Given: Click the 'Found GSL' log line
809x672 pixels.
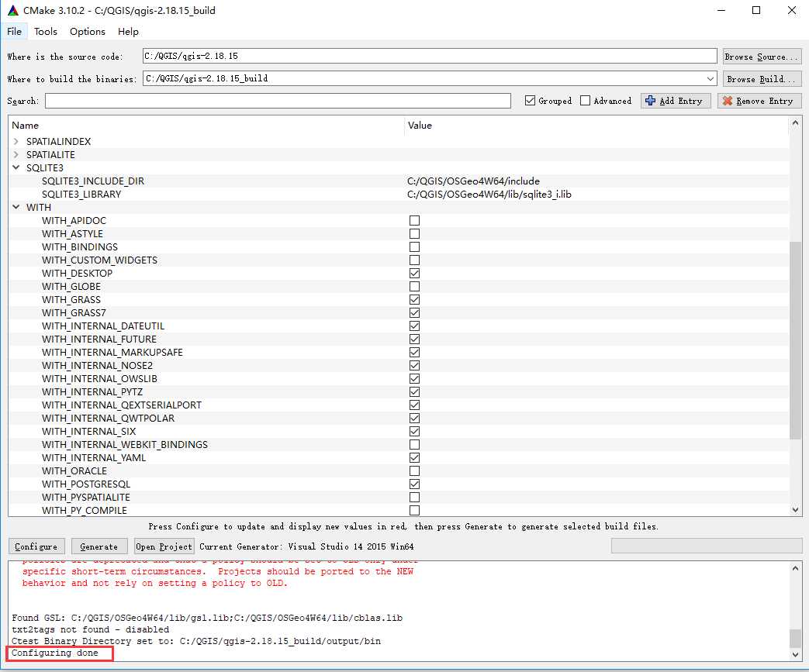Looking at the screenshot, I should [207, 617].
